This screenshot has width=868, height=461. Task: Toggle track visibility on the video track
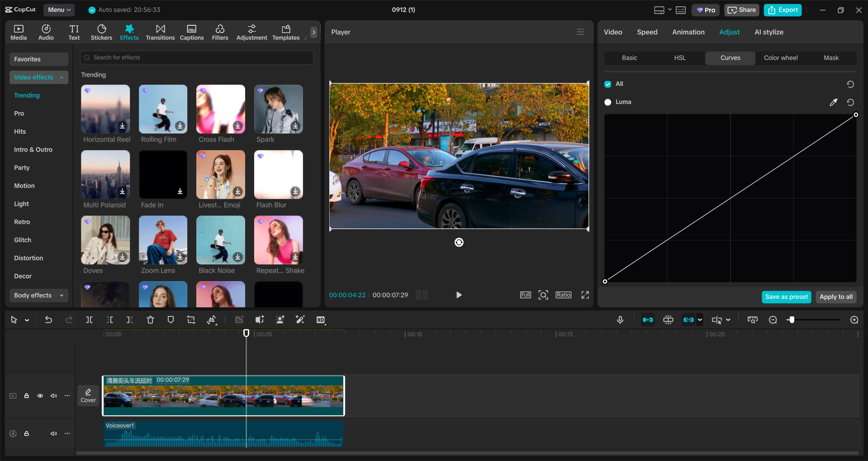click(x=40, y=395)
